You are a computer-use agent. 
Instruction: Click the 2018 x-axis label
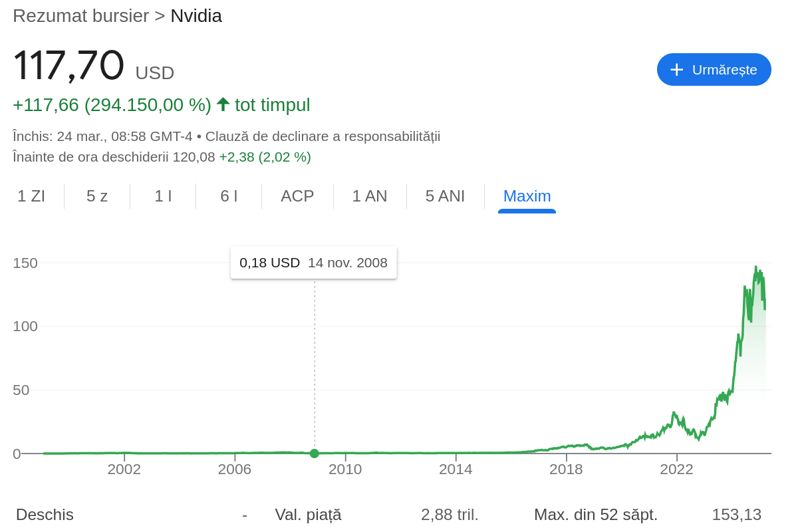pyautogui.click(x=566, y=469)
